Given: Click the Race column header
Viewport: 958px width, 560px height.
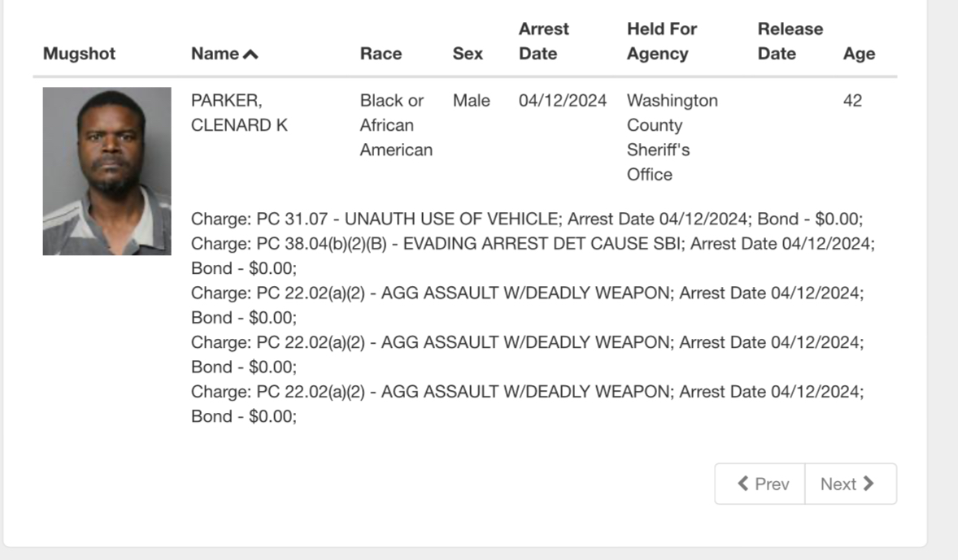Looking at the screenshot, I should tap(381, 54).
